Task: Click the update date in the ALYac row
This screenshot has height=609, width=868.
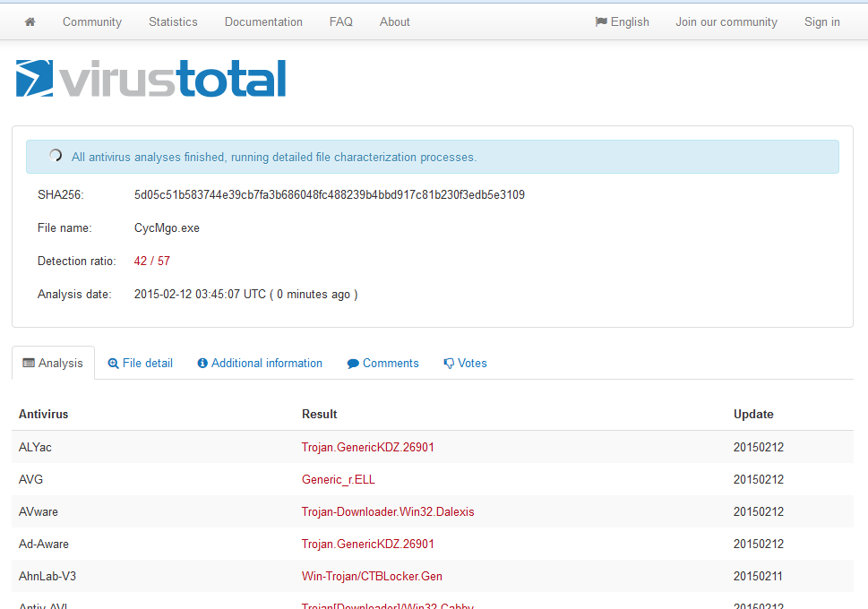Action: click(x=759, y=447)
